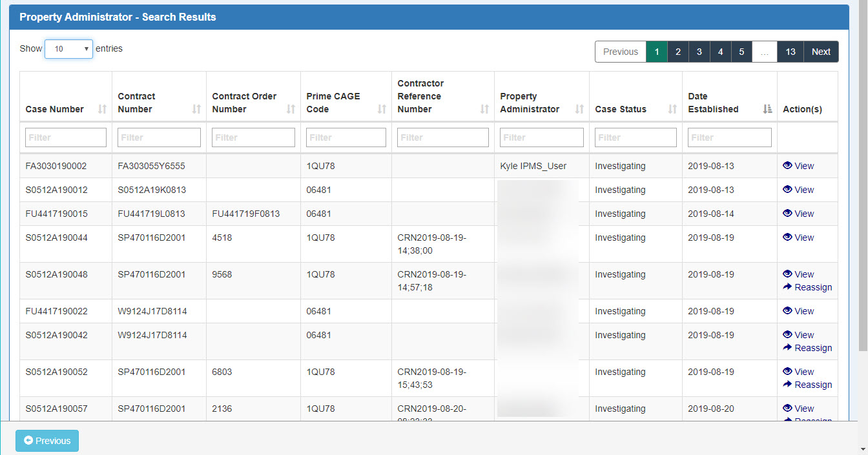Jump to page 13 of results
The height and width of the screenshot is (455, 868).
tap(790, 52)
